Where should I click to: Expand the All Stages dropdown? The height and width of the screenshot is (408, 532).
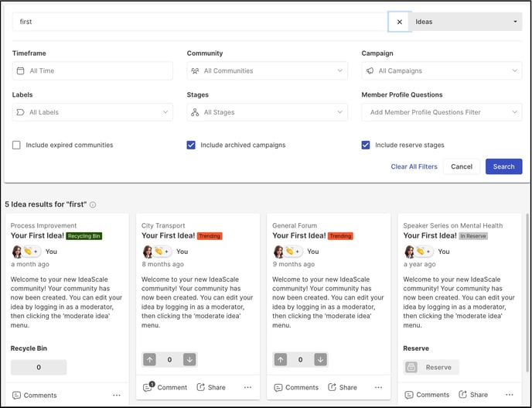pyautogui.click(x=267, y=112)
